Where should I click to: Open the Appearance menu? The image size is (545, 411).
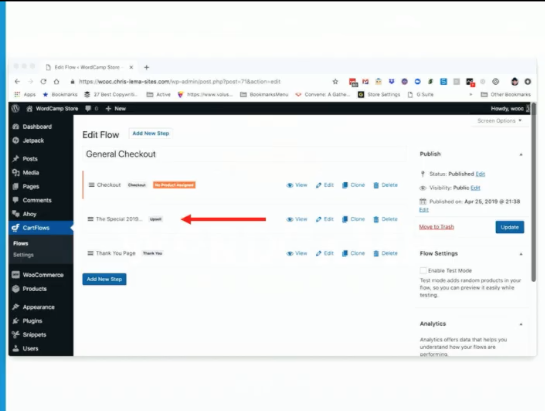point(33,307)
